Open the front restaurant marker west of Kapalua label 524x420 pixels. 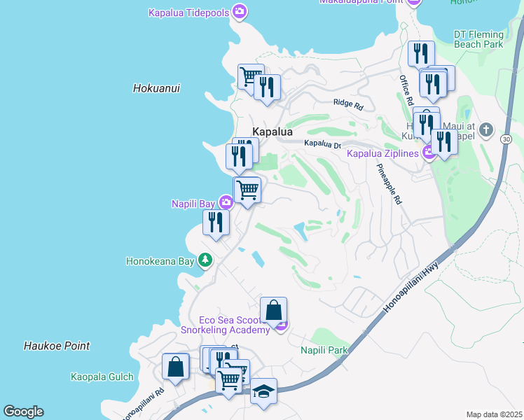pos(239,157)
